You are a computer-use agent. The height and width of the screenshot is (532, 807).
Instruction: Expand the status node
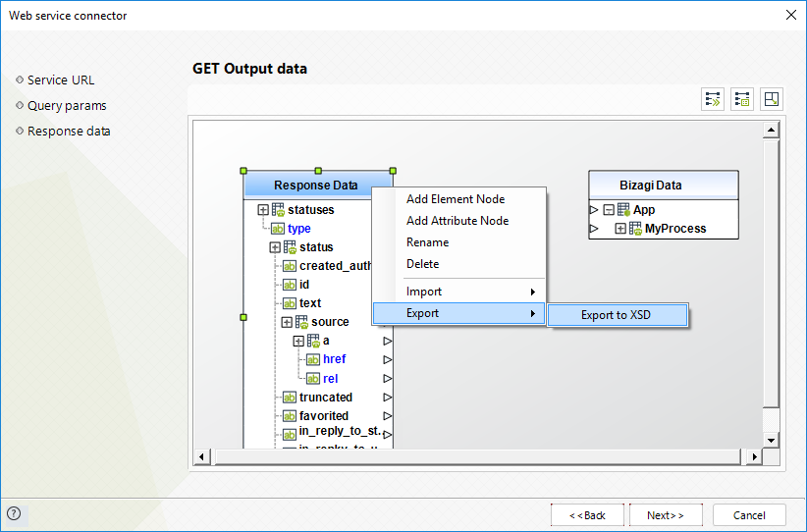click(x=275, y=247)
